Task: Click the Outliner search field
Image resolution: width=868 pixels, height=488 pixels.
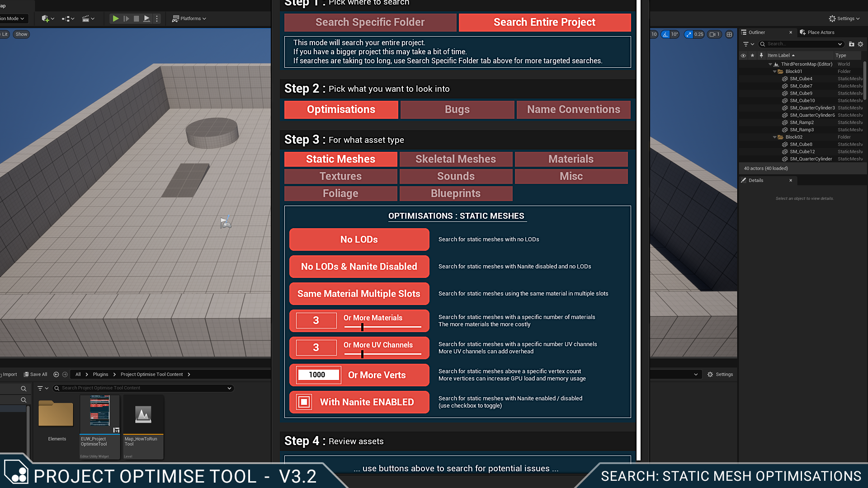Action: point(801,44)
